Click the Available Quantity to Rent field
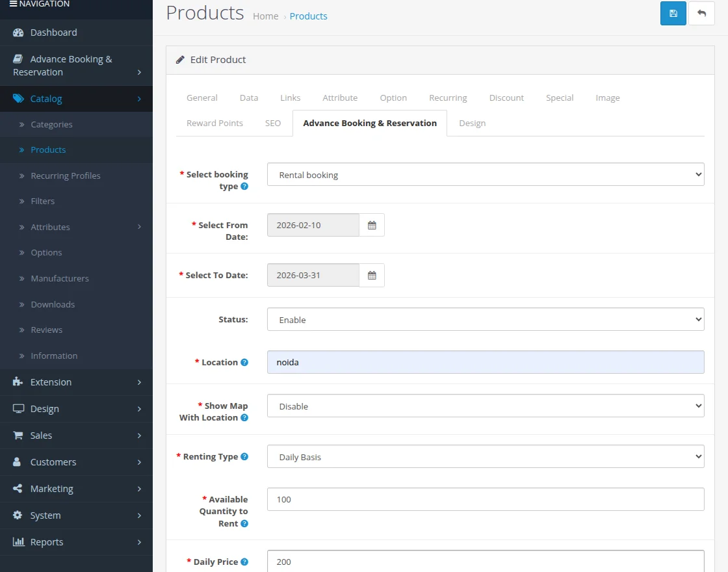 point(485,499)
